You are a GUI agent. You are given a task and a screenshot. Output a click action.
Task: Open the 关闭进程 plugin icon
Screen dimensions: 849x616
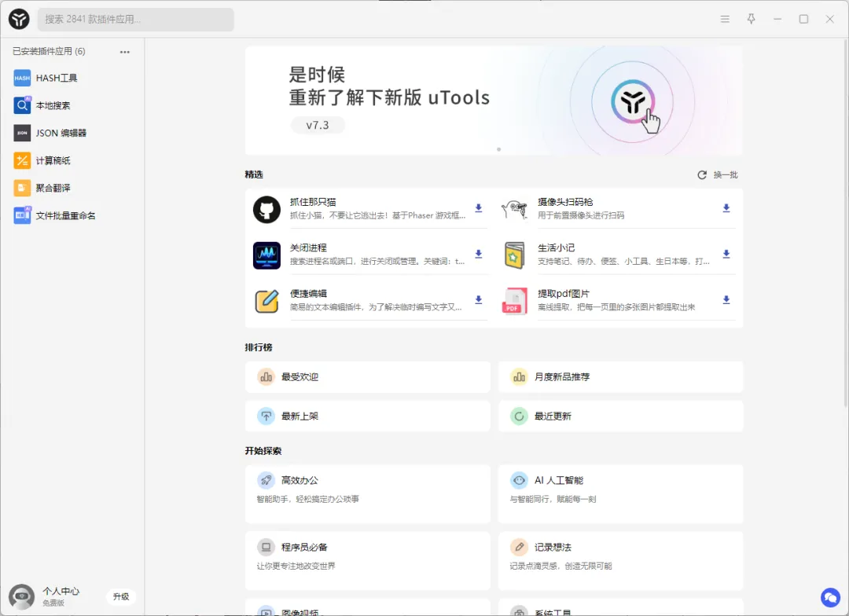266,255
